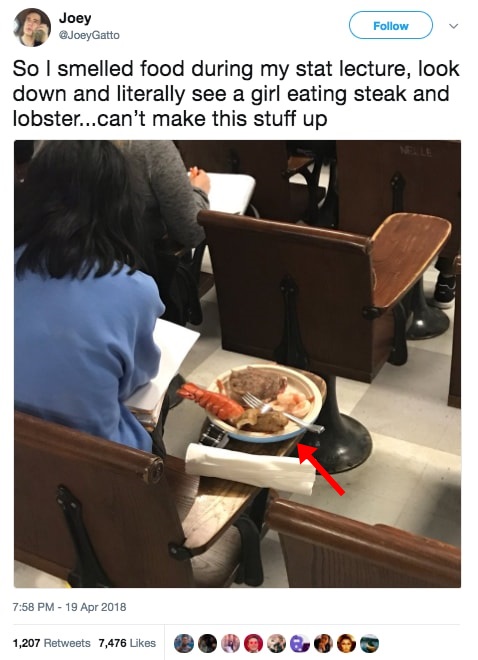Click the Follow button
The width and height of the screenshot is (478, 660).
point(390,26)
